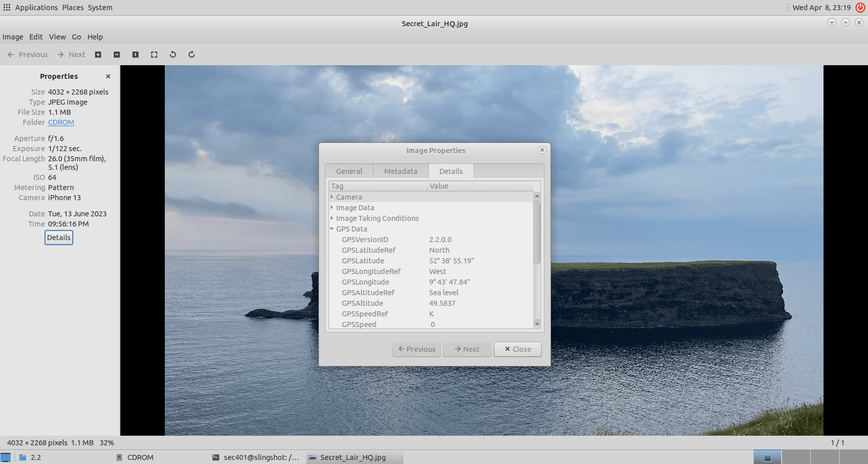The width and height of the screenshot is (868, 464).
Task: Click the tag list vertical scrollbar
Action: (537, 233)
